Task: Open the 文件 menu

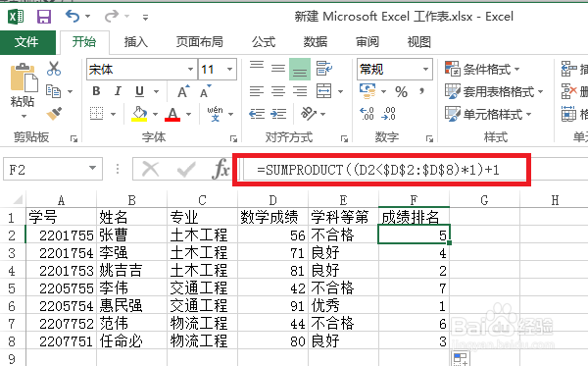Action: (x=27, y=42)
